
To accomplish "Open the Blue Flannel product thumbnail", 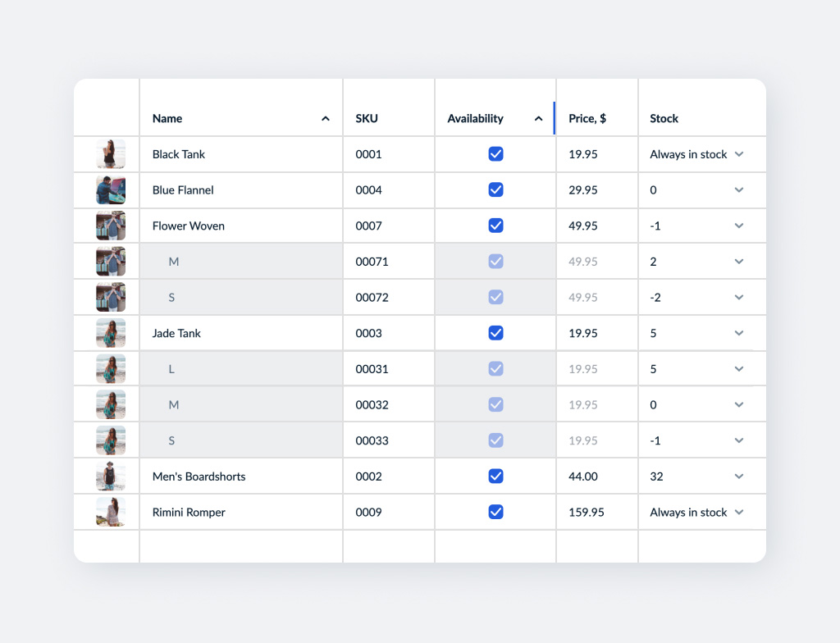I will 111,190.
